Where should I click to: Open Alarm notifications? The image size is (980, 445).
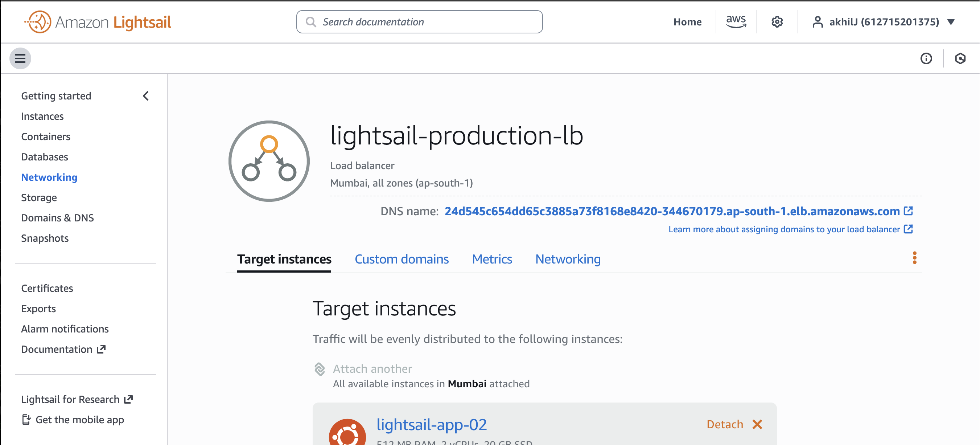[65, 329]
